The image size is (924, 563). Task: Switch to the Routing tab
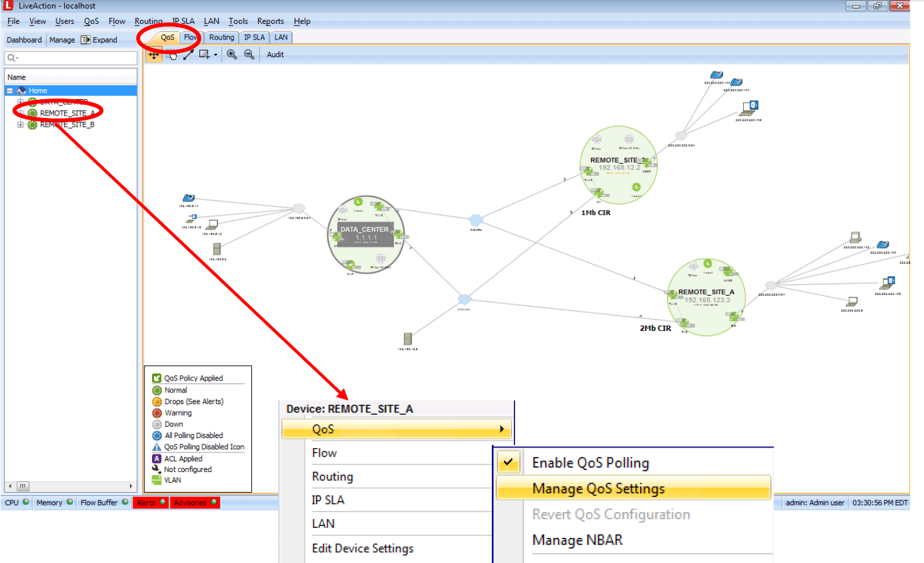[222, 38]
